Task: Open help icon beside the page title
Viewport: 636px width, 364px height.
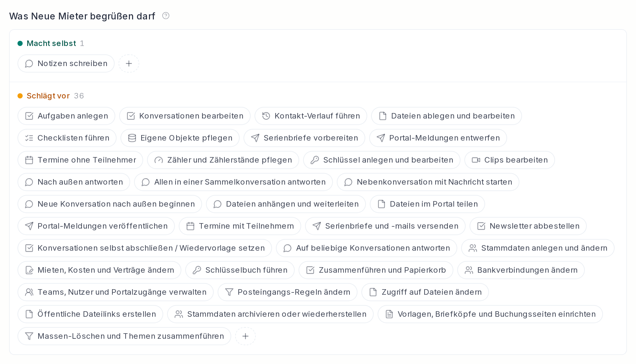Action: (x=166, y=16)
